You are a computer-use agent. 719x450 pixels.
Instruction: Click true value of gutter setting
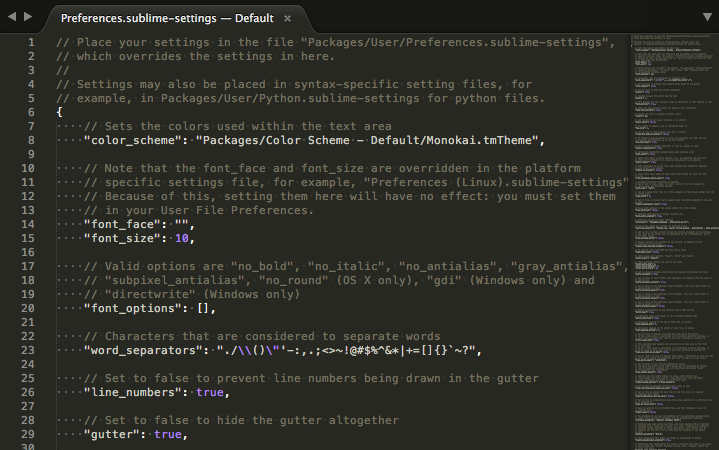point(168,434)
